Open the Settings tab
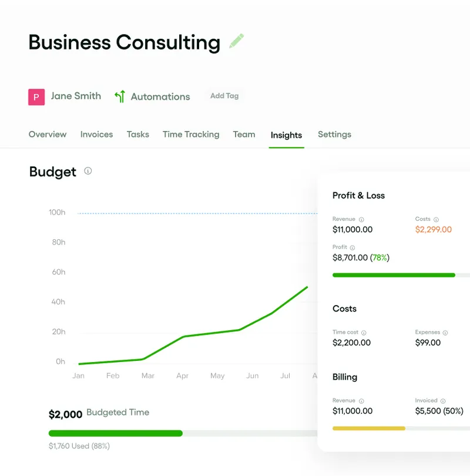 334,135
